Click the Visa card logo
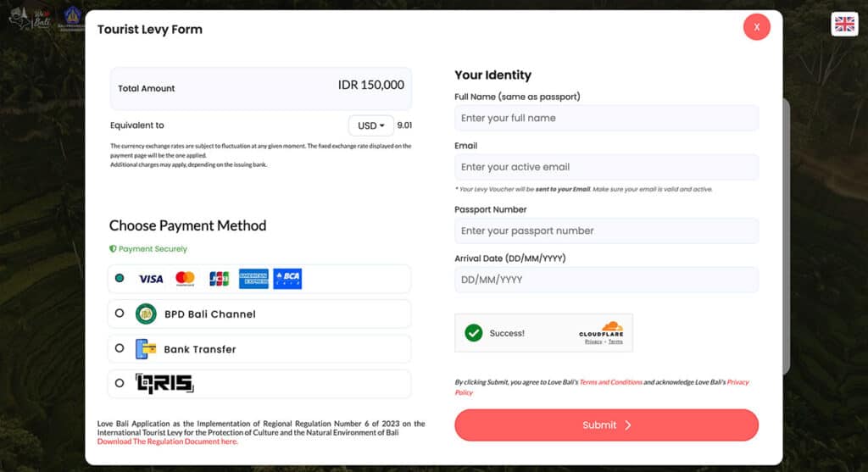 [x=151, y=279]
